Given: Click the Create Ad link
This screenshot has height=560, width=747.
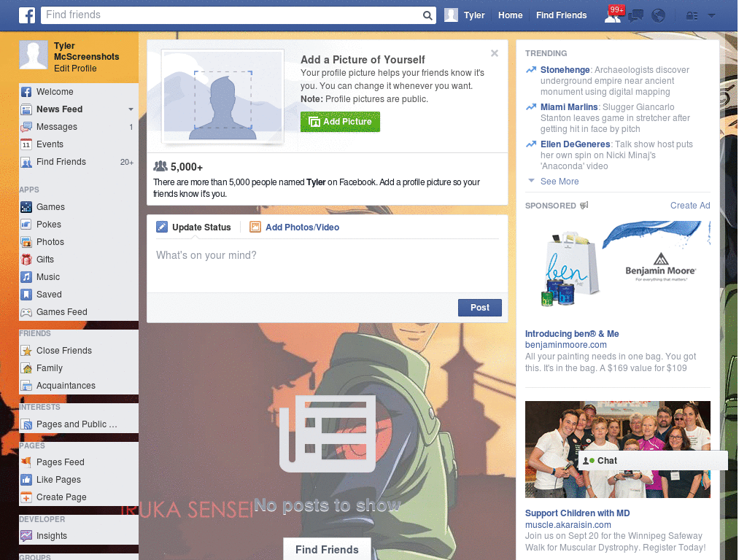Looking at the screenshot, I should [690, 206].
